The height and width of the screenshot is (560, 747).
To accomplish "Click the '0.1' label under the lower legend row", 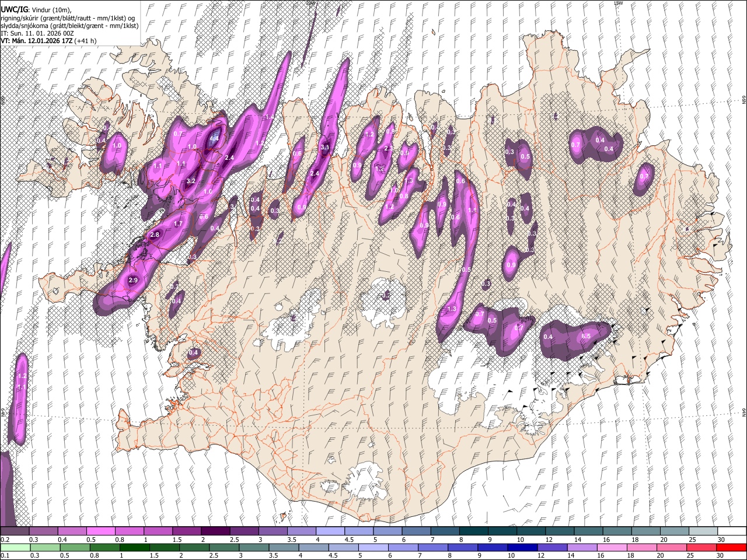I will click(5, 555).
